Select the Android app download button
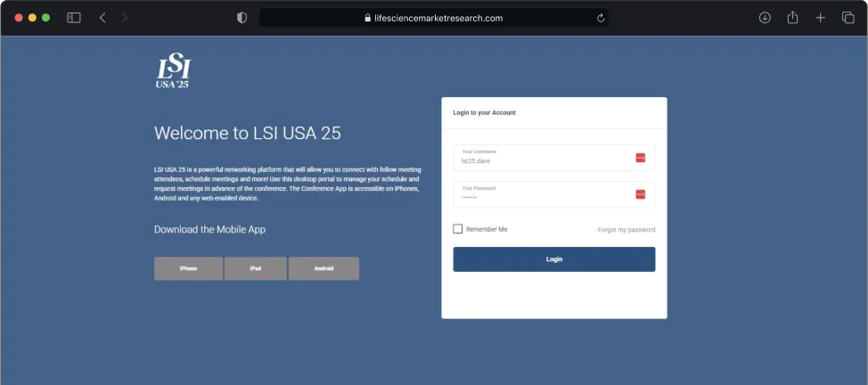This screenshot has width=868, height=385. click(x=323, y=268)
